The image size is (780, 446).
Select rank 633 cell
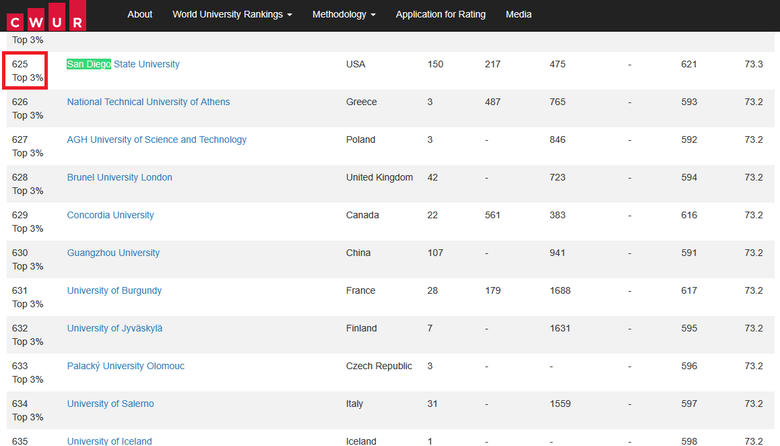tap(27, 372)
